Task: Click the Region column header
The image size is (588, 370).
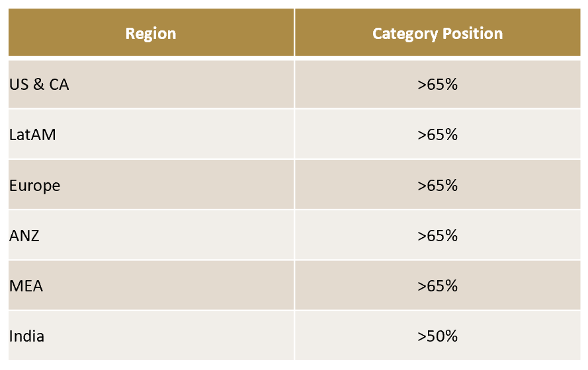Action: 151,34
